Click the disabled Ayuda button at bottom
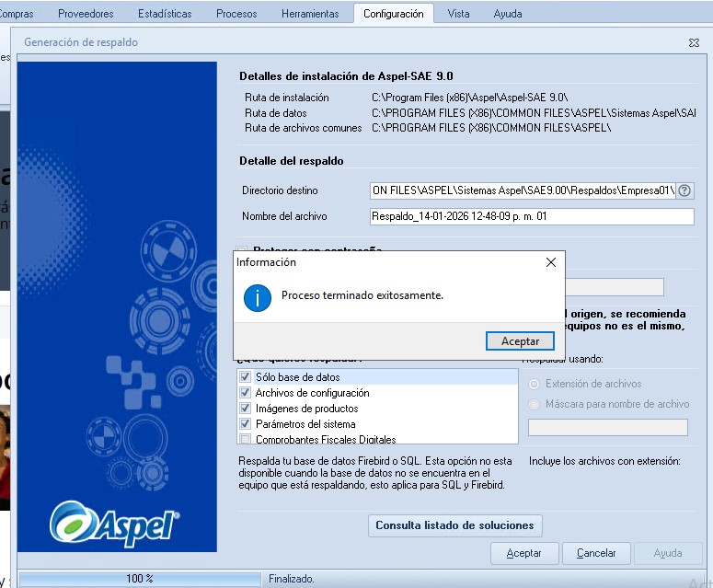 [668, 553]
